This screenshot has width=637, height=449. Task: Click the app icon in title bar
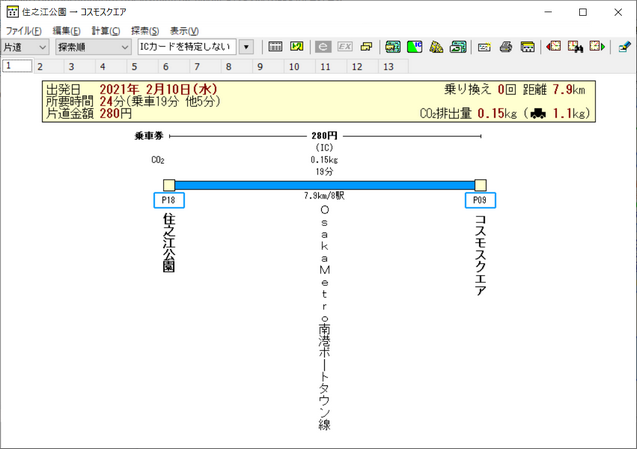point(12,12)
